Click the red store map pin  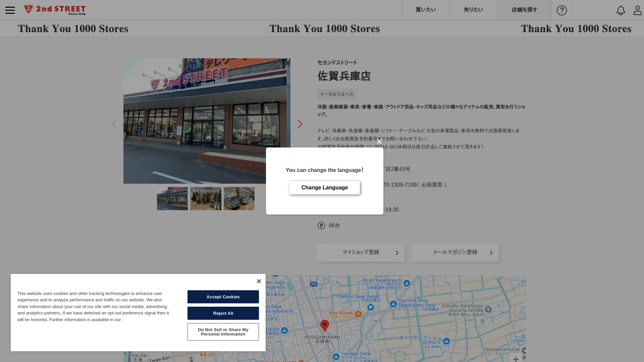tap(325, 325)
